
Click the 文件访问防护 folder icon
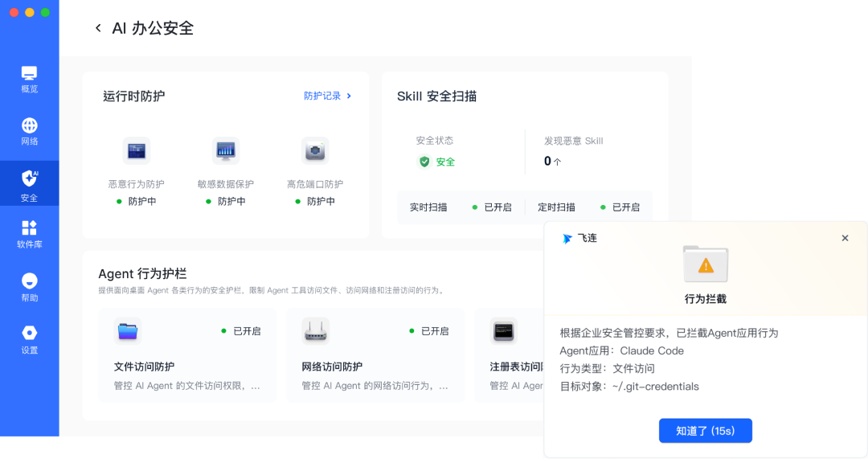pos(127,331)
